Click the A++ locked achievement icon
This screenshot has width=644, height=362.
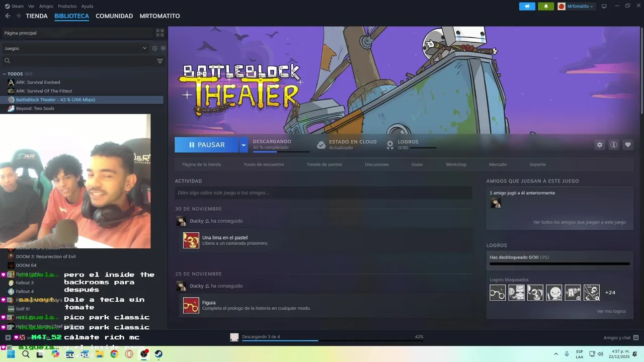(x=573, y=293)
